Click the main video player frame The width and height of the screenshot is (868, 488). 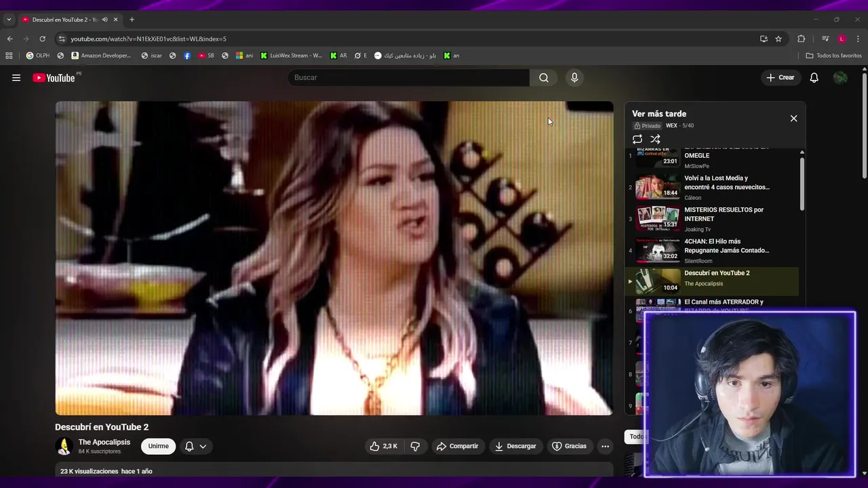[334, 258]
